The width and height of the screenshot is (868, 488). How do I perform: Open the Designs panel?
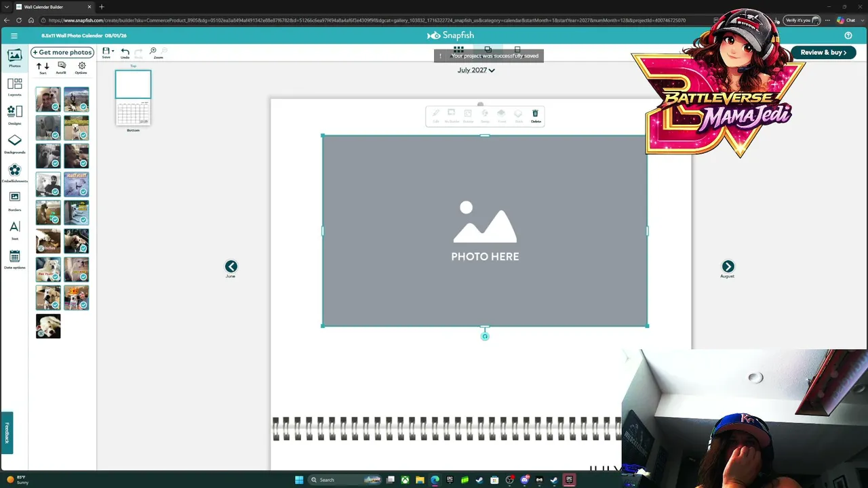click(14, 115)
